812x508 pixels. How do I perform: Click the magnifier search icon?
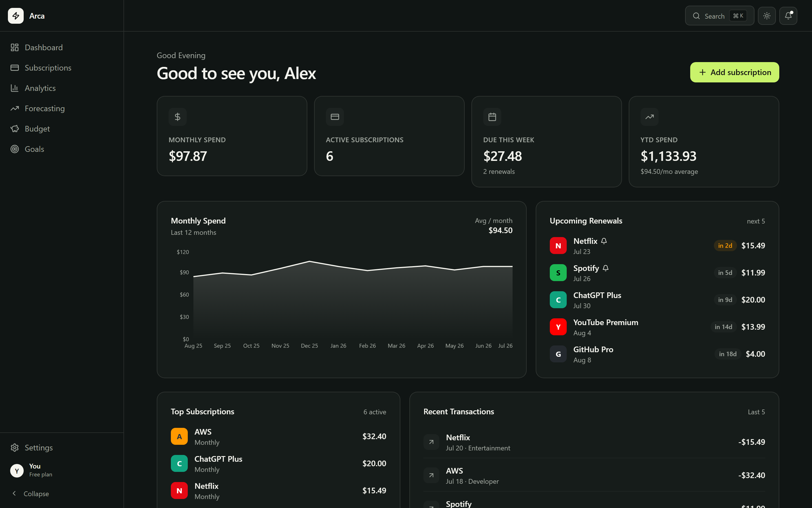coord(696,16)
